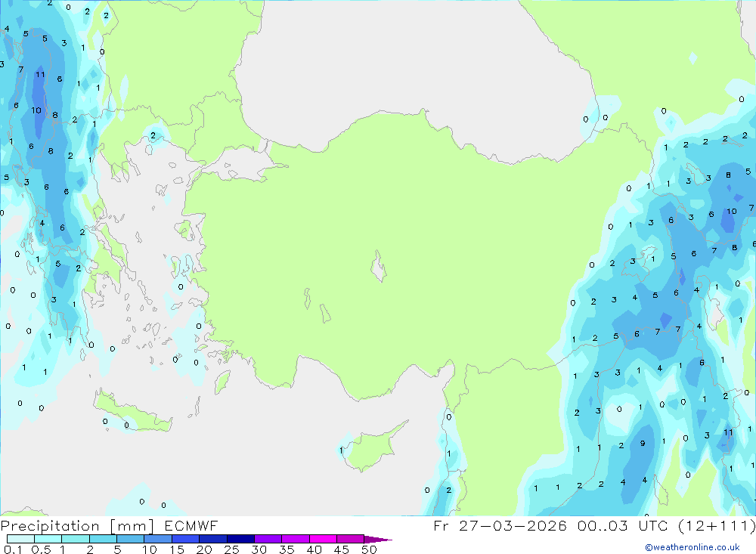Click the 25–30 mm legend color swatch
Viewport: 756px width, 554px height.
(240, 539)
